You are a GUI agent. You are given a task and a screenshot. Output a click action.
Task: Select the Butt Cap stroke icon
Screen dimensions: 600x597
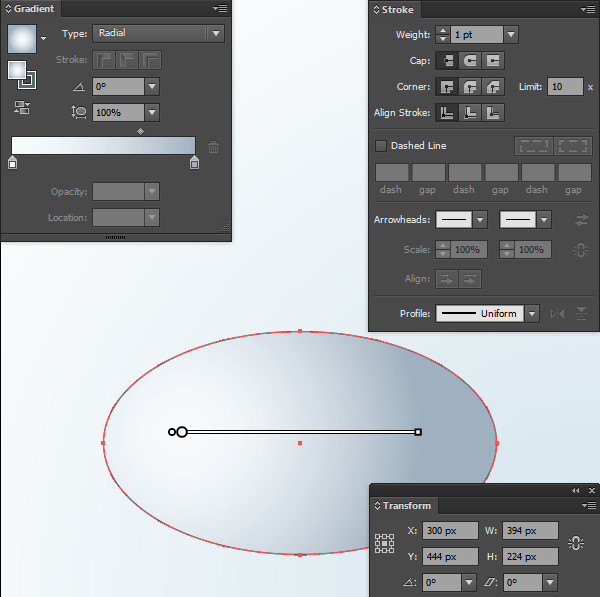tap(447, 60)
